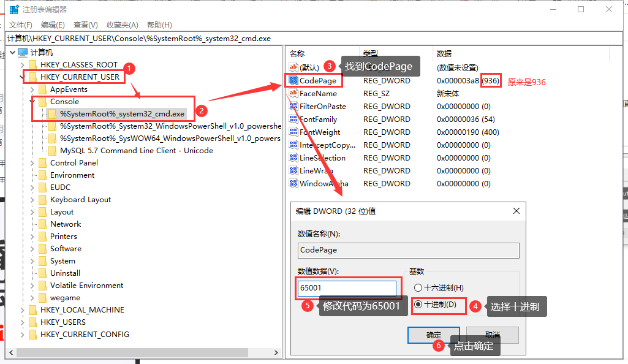628x364 pixels.
Task: Expand the HKEY_LOCAL_MACHINE tree node
Action: 23,310
